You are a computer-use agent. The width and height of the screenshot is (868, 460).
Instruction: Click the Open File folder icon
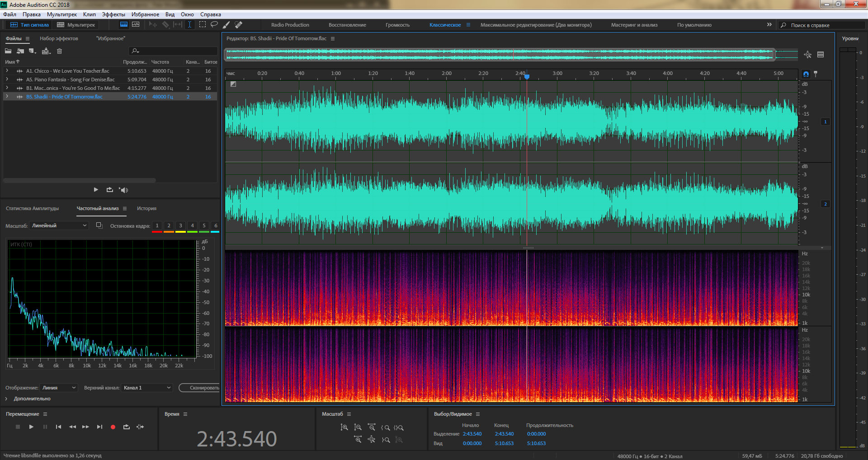pos(8,51)
